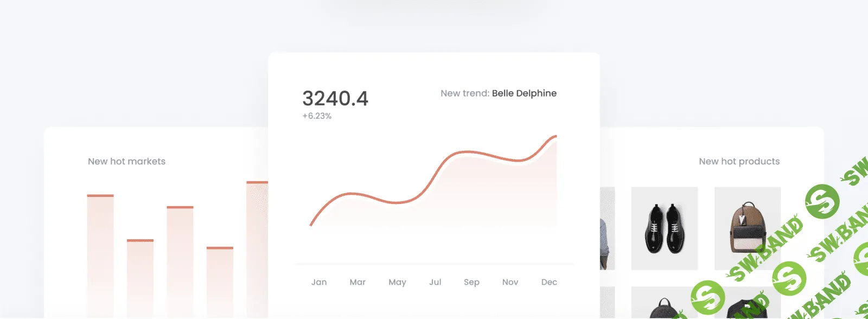Click the trend line's end point above Dec
868x319 pixels.
pyautogui.click(x=555, y=137)
